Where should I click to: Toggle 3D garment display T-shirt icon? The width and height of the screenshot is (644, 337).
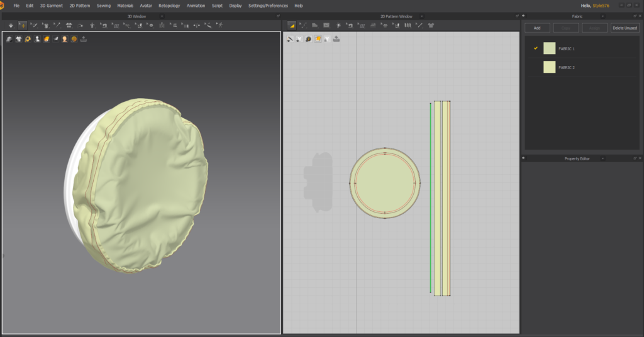click(x=18, y=39)
